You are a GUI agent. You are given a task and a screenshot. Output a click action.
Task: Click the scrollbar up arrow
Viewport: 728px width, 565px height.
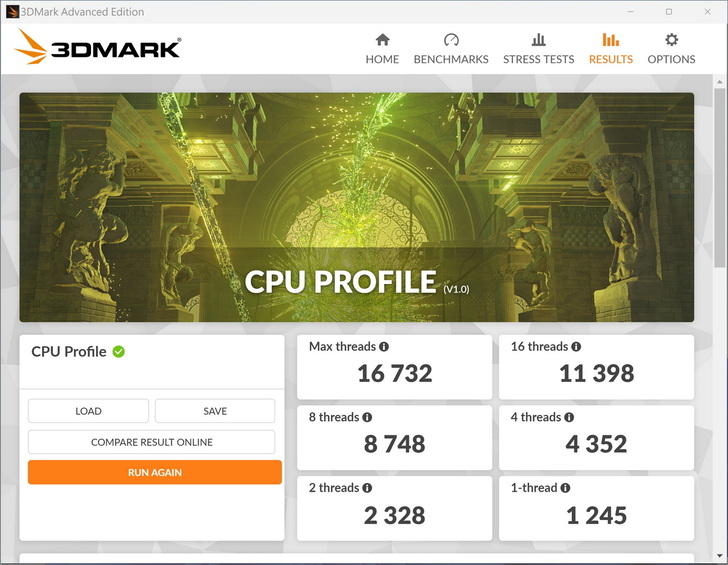click(x=719, y=82)
